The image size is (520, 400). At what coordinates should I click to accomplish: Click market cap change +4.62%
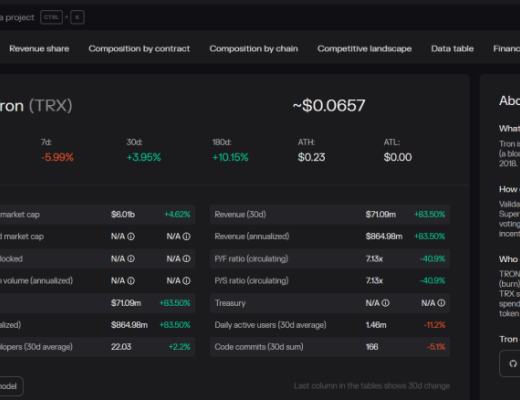(177, 214)
